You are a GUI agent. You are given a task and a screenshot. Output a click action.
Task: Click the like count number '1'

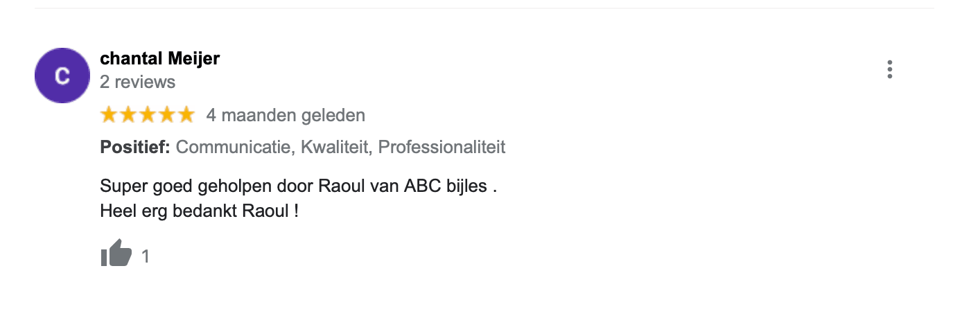click(x=146, y=256)
